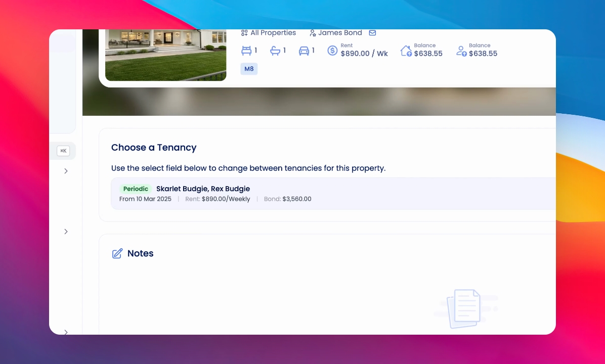The width and height of the screenshot is (605, 364).
Task: Click the ⌘K shortcut search box
Action: coord(63,151)
